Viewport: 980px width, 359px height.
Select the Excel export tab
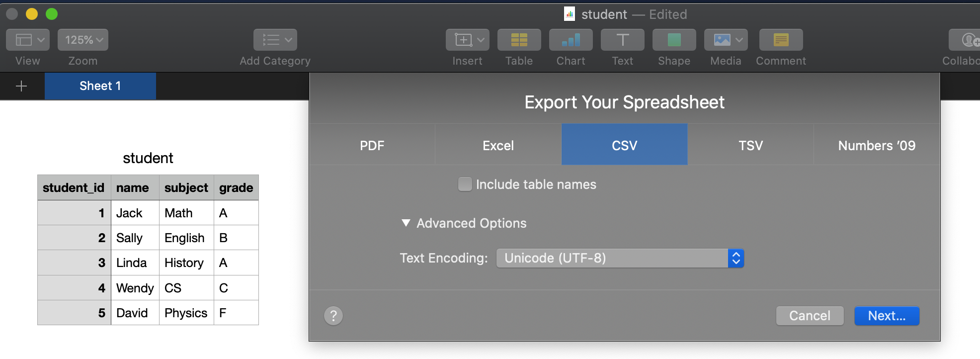[498, 145]
